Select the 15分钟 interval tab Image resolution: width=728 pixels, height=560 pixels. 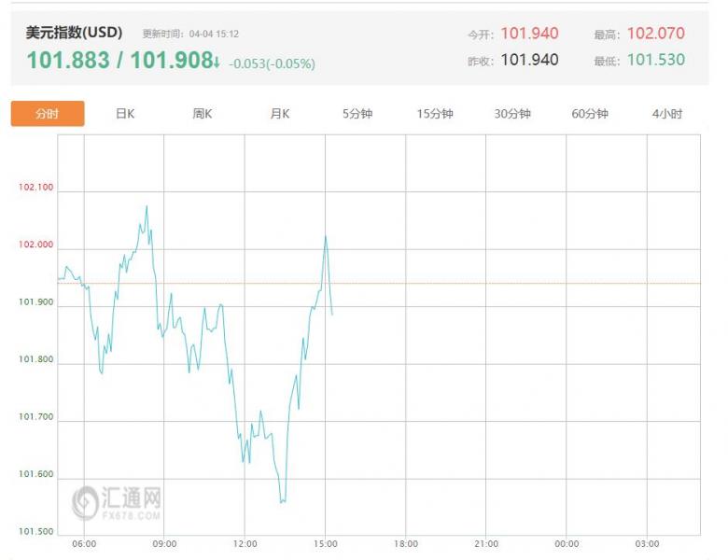(x=435, y=114)
